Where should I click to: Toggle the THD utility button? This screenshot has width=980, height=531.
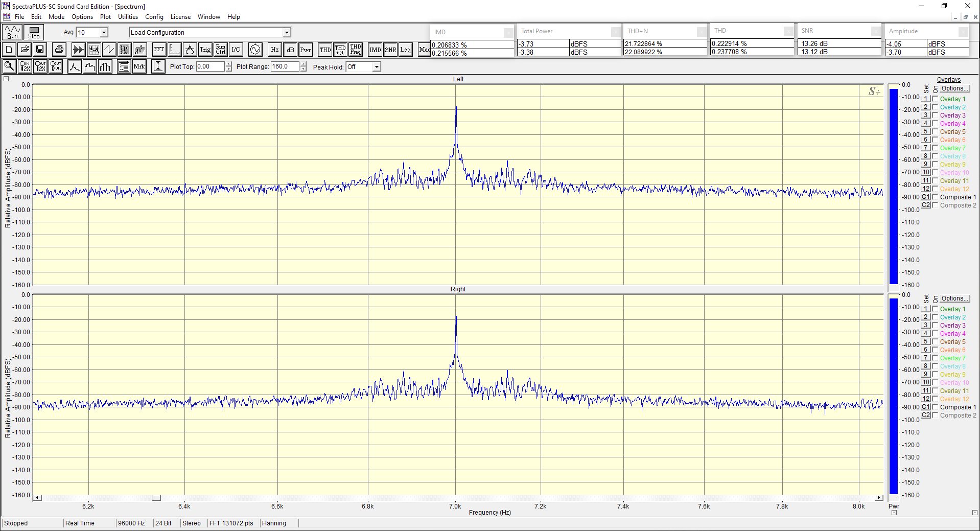tap(325, 50)
